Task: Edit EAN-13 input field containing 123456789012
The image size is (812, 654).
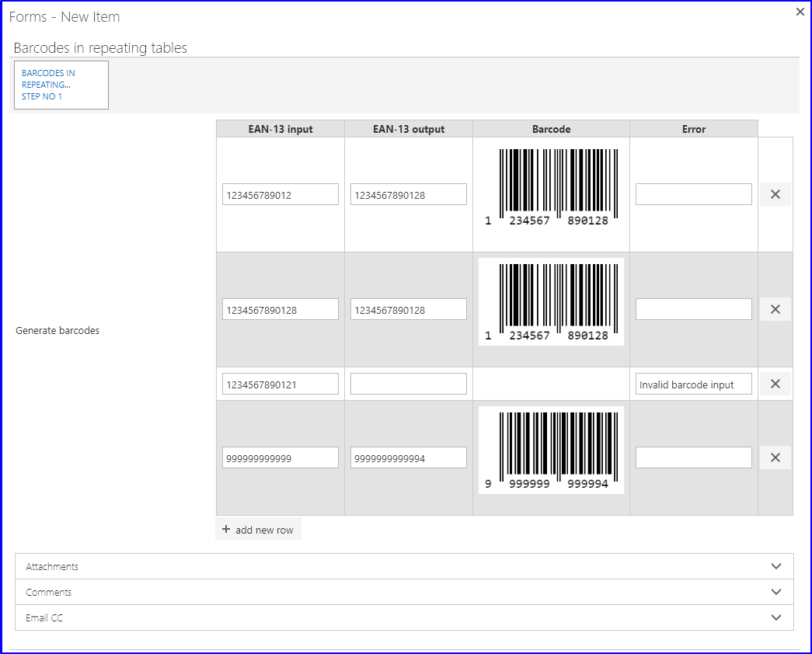Action: click(x=281, y=195)
